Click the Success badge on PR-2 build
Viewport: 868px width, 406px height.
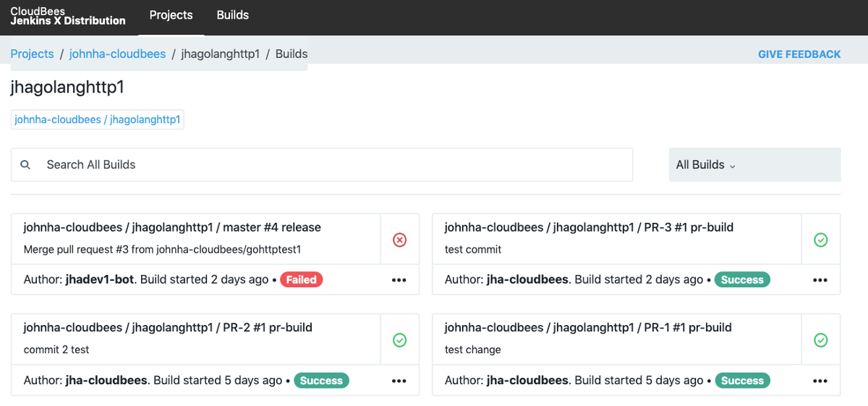point(321,380)
